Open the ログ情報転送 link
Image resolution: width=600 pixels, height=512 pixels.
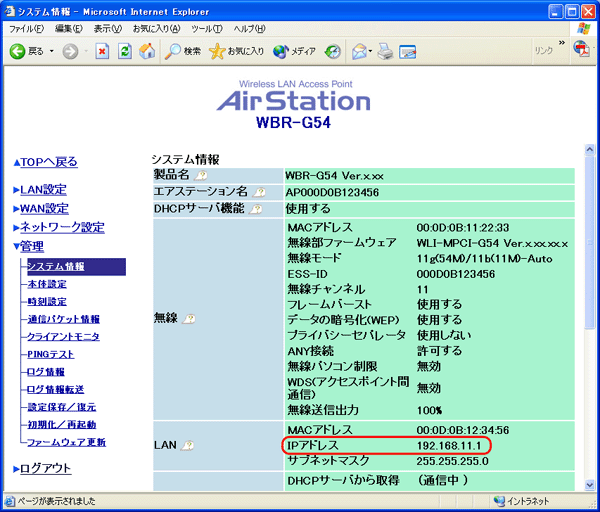(55, 390)
